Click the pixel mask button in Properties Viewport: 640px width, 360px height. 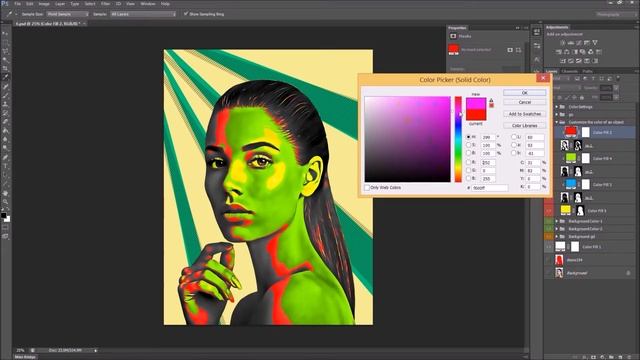pyautogui.click(x=510, y=50)
